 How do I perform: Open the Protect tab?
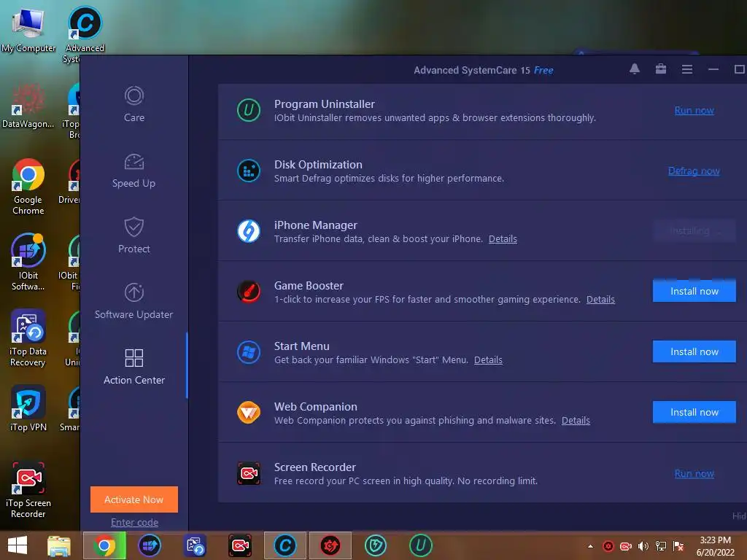point(134,236)
